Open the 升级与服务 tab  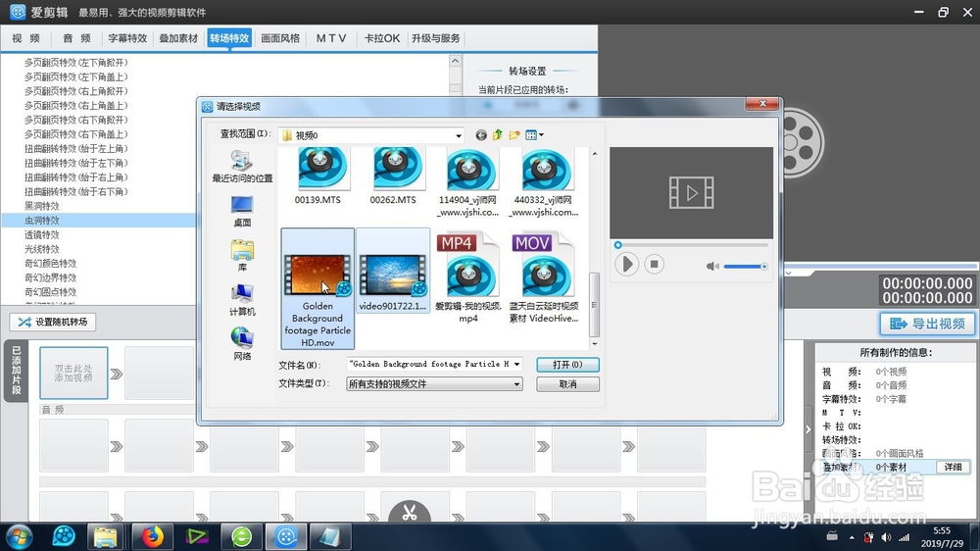(436, 38)
